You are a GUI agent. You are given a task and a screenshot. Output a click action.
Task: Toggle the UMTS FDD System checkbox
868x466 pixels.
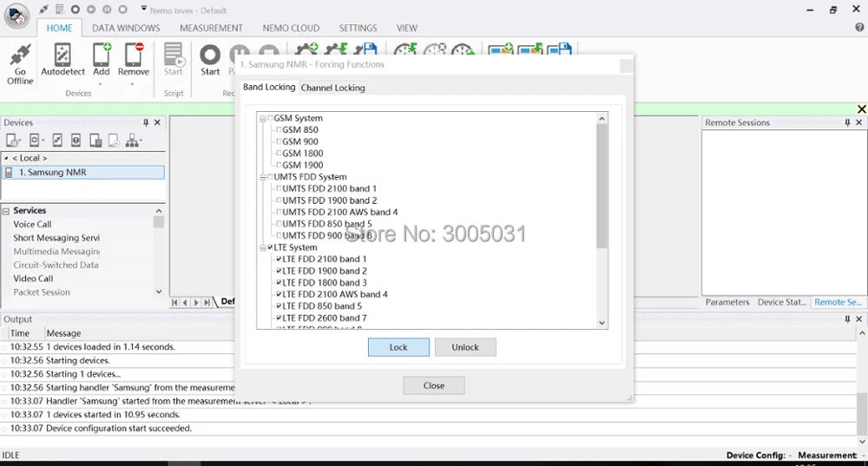click(270, 176)
